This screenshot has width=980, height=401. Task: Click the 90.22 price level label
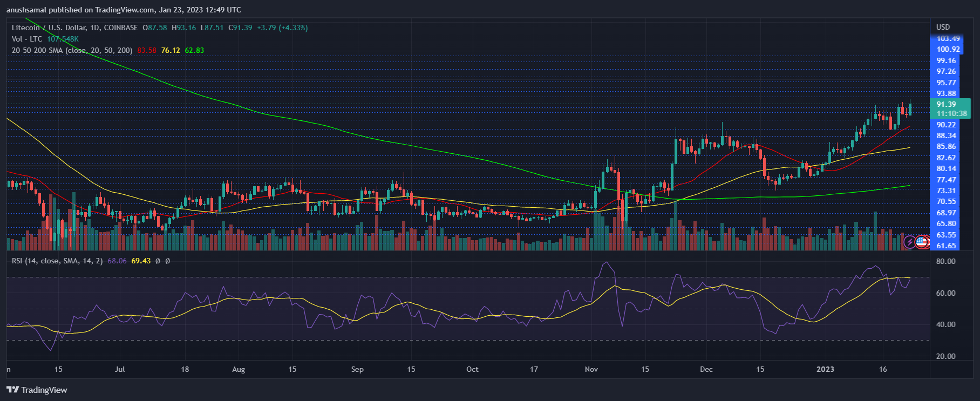[946, 125]
